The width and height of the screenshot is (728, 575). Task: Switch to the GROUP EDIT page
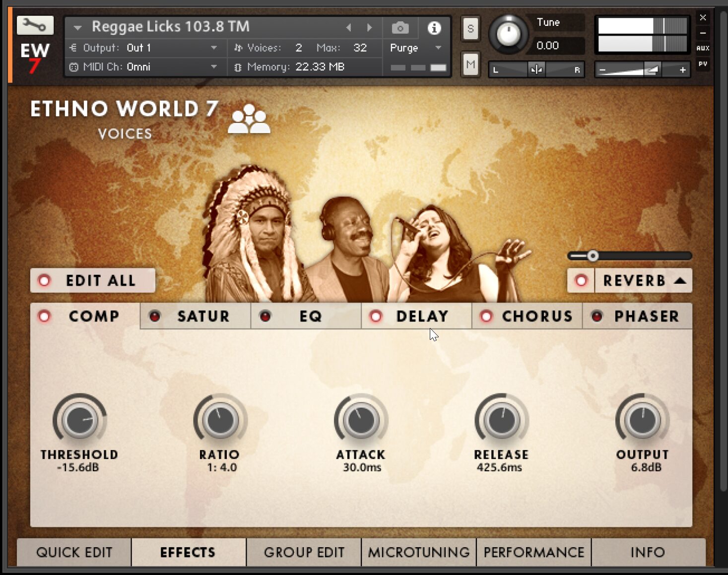[304, 552]
